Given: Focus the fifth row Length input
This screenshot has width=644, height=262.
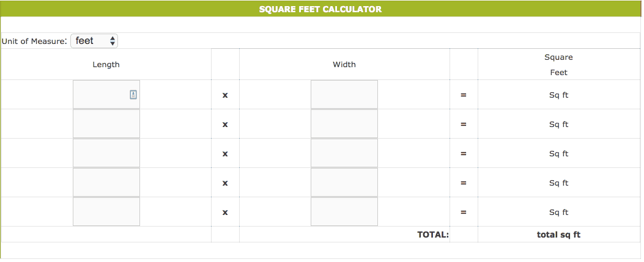Looking at the screenshot, I should (106, 212).
